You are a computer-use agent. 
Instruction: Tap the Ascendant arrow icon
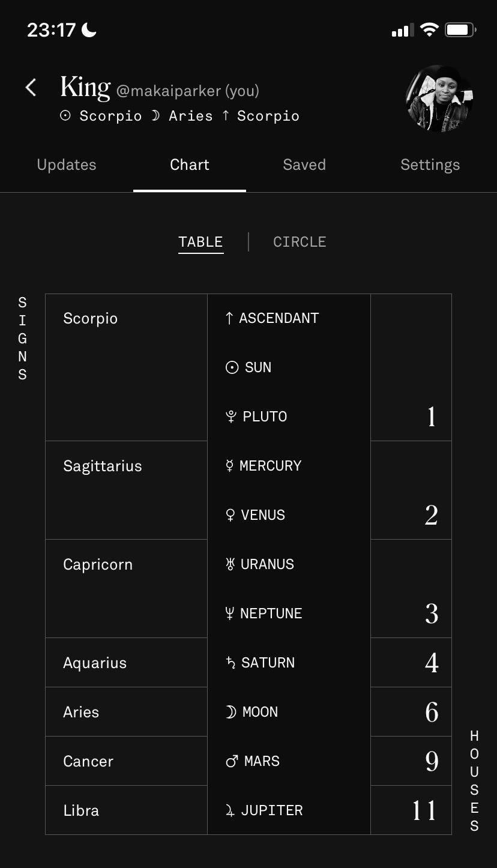tap(229, 318)
